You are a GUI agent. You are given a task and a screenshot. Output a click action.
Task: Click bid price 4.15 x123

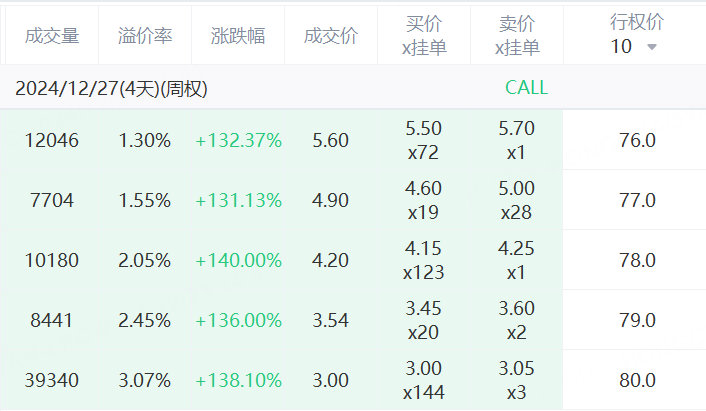click(424, 260)
